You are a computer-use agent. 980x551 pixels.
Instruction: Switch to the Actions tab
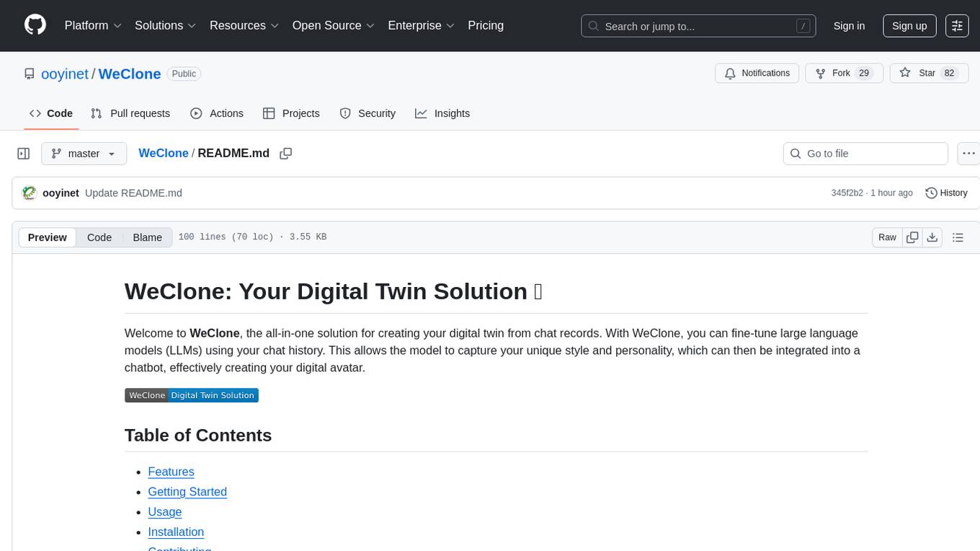point(217,113)
